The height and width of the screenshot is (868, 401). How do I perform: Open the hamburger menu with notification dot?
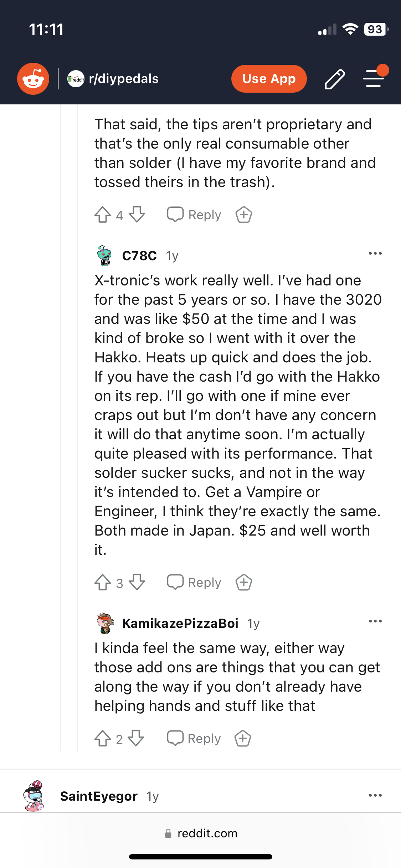click(x=374, y=78)
